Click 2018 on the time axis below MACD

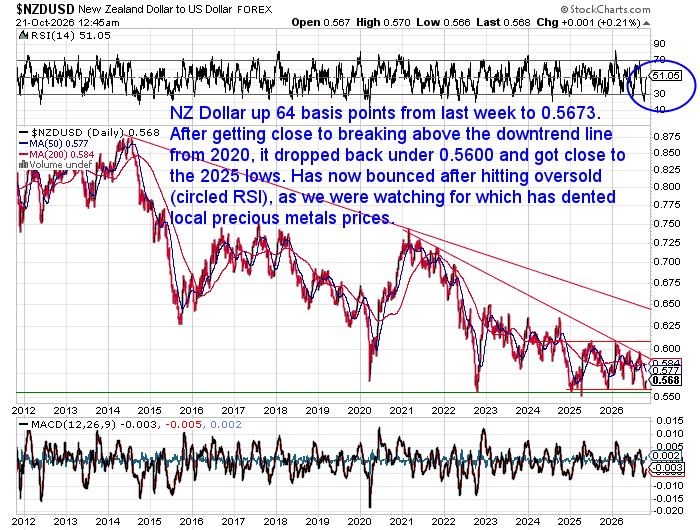[x=275, y=522]
